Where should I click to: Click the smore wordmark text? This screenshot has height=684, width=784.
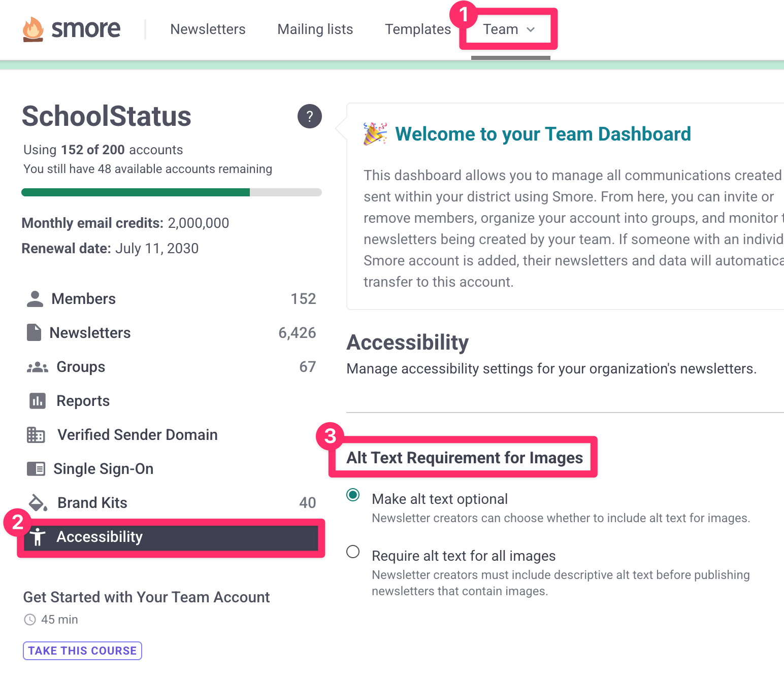point(86,29)
